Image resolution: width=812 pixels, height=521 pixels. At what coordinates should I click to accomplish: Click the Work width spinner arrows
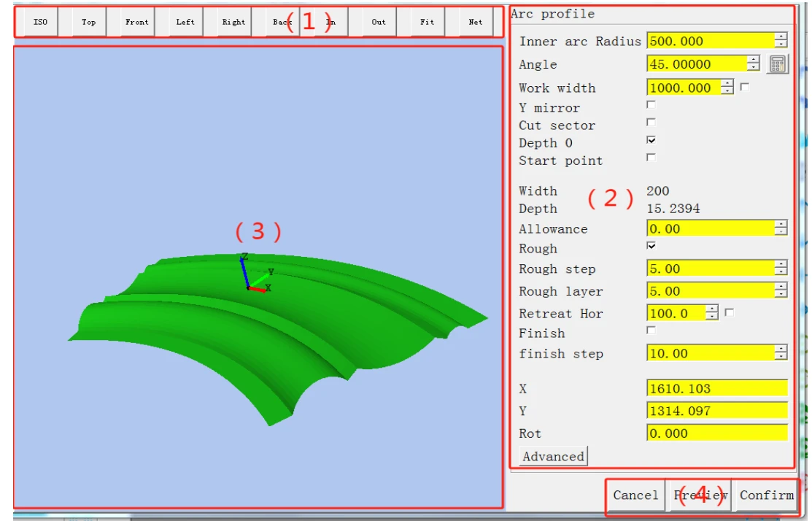tap(727, 87)
